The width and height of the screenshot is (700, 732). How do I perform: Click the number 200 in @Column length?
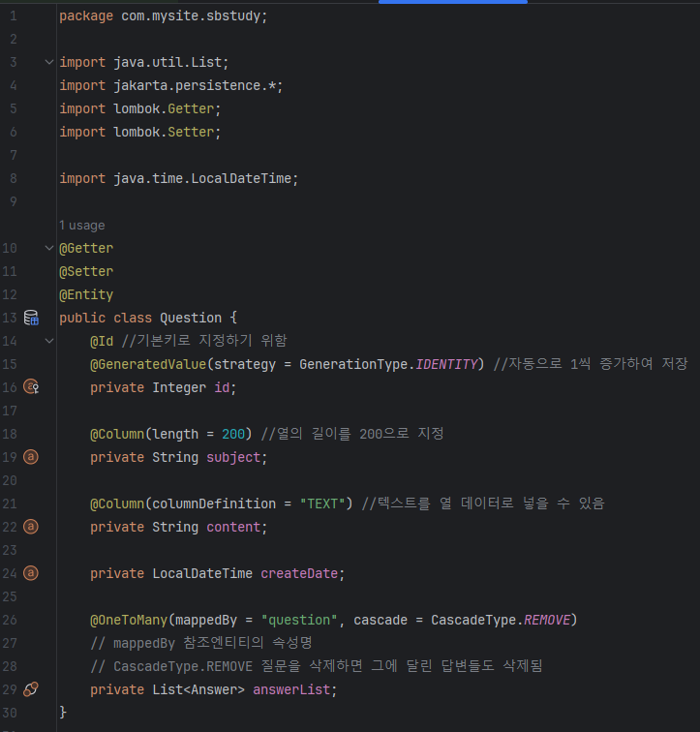coord(233,434)
